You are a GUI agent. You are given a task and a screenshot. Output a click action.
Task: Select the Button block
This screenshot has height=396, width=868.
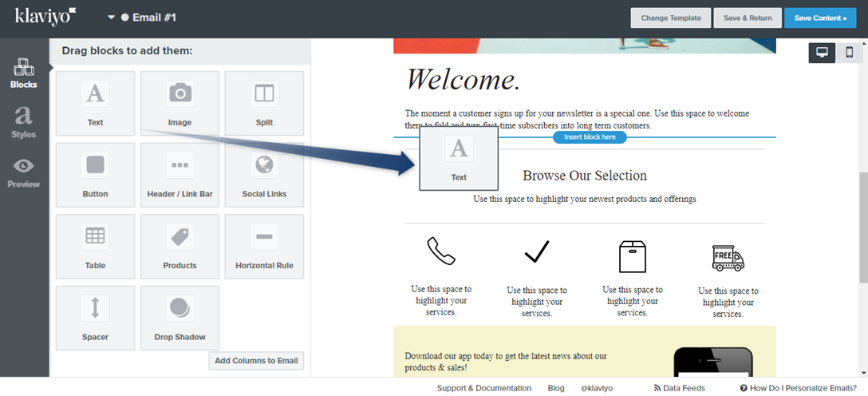95,175
